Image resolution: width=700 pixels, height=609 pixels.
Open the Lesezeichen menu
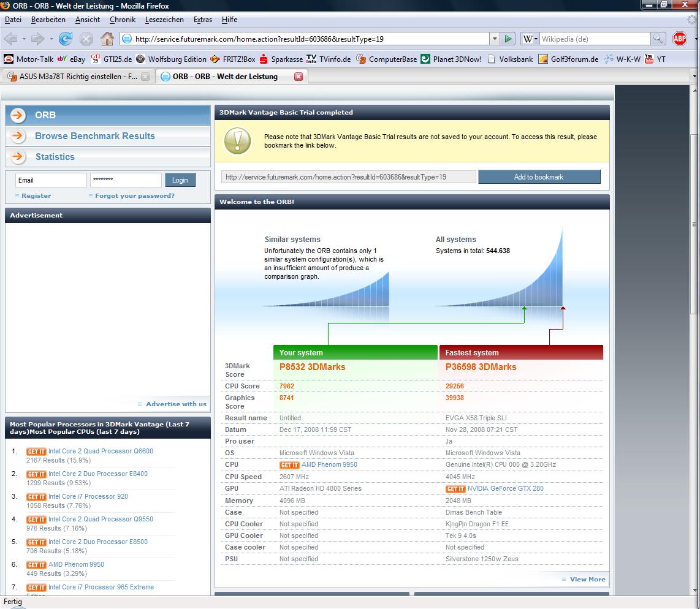point(164,20)
